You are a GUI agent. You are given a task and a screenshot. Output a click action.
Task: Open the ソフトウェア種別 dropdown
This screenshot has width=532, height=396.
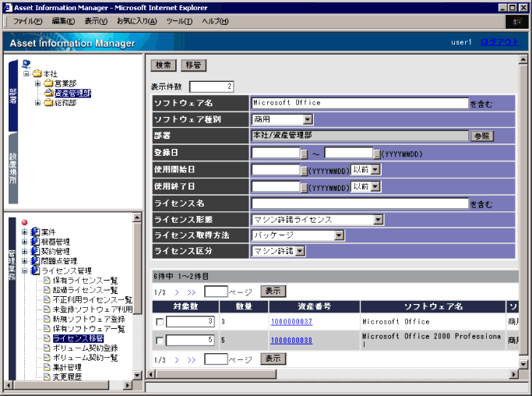[x=308, y=119]
